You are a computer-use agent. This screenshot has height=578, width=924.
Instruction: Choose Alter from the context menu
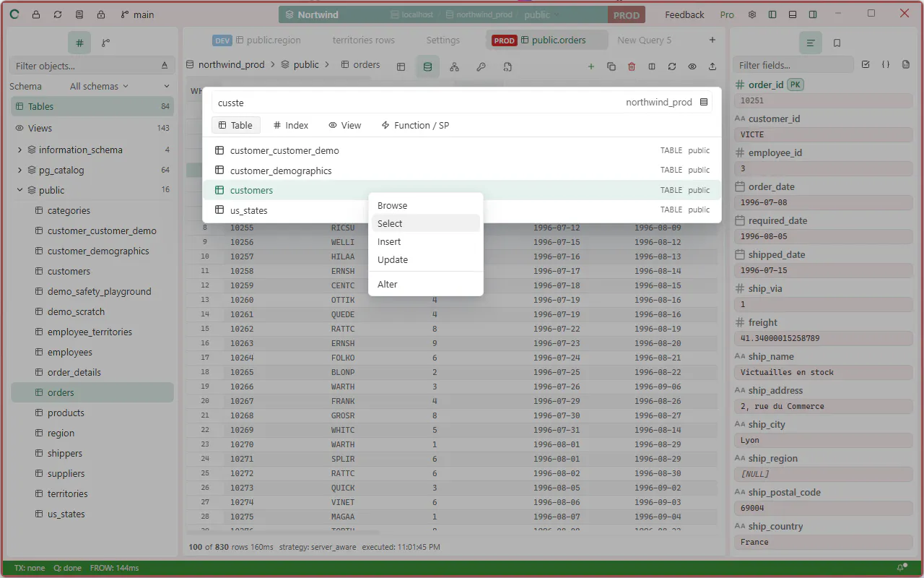(425, 284)
